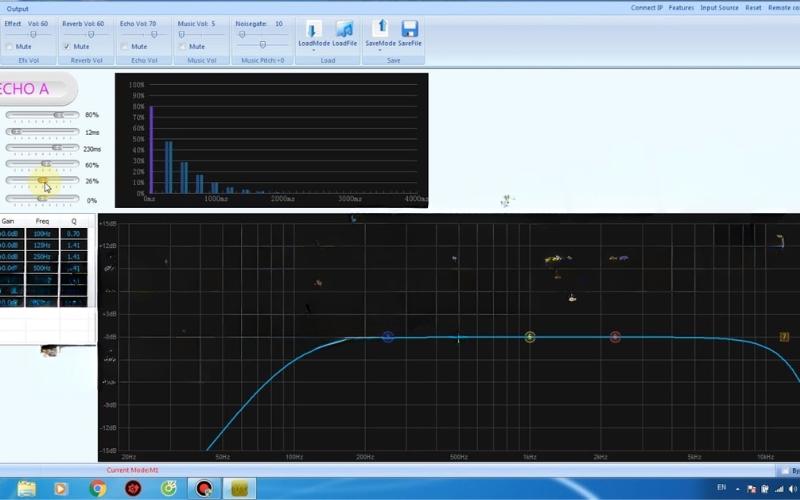Open Chrome from the taskbar

click(97, 488)
